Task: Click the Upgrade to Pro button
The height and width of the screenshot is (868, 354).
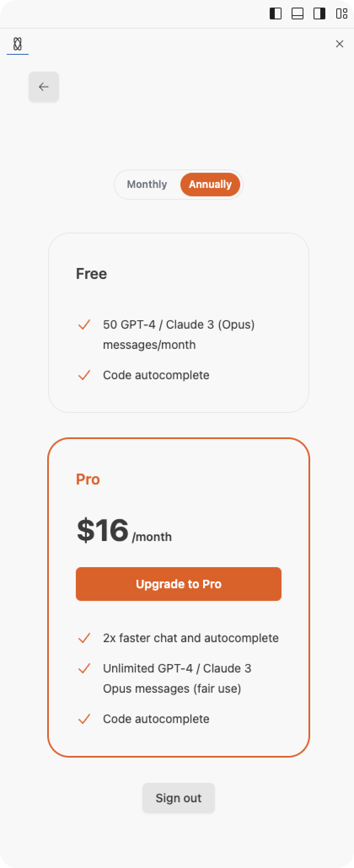Action: tap(179, 584)
